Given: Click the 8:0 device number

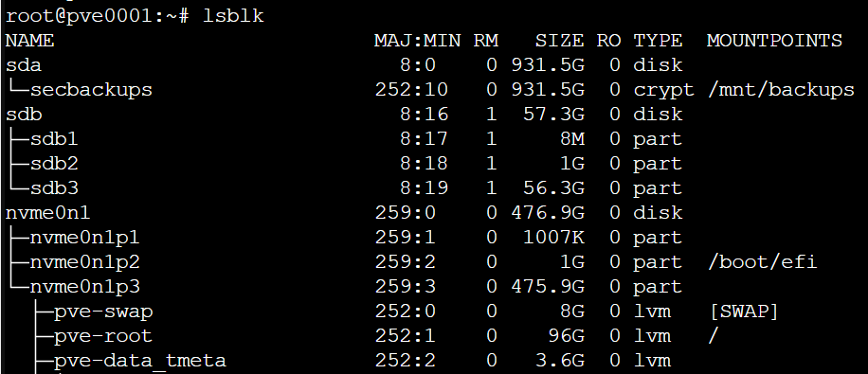Looking at the screenshot, I should (x=418, y=65).
